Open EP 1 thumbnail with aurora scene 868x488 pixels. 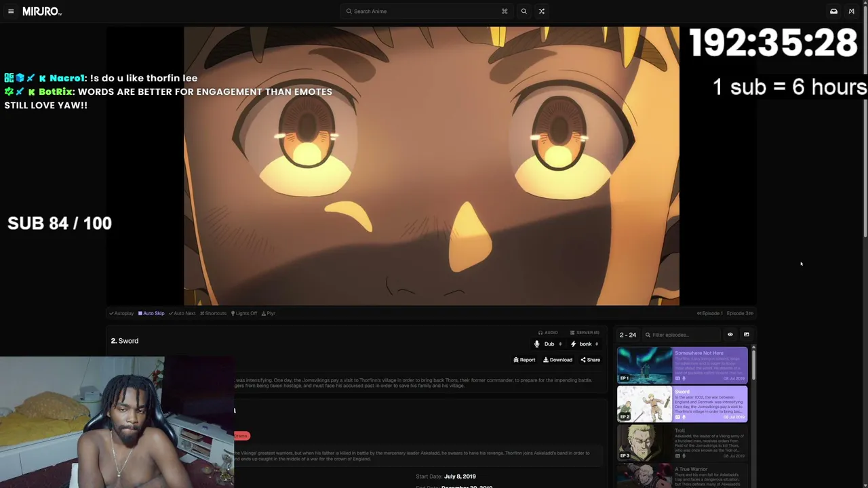coord(644,365)
